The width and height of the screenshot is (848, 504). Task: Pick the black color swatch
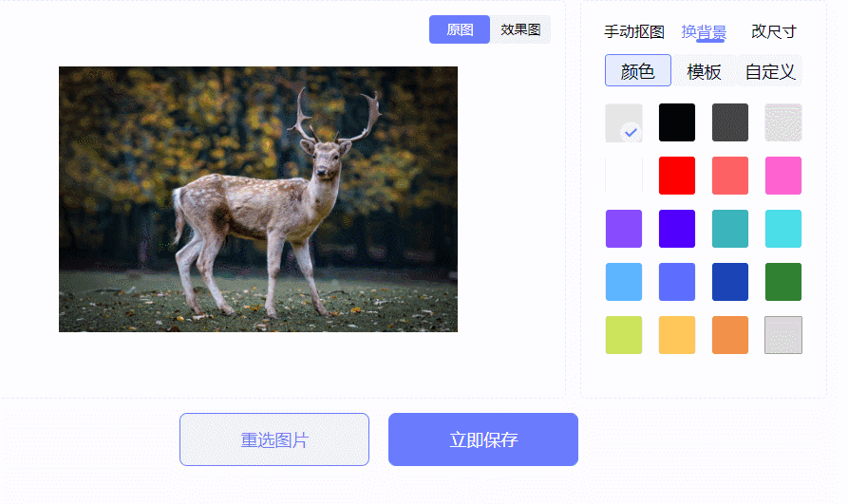coord(676,122)
